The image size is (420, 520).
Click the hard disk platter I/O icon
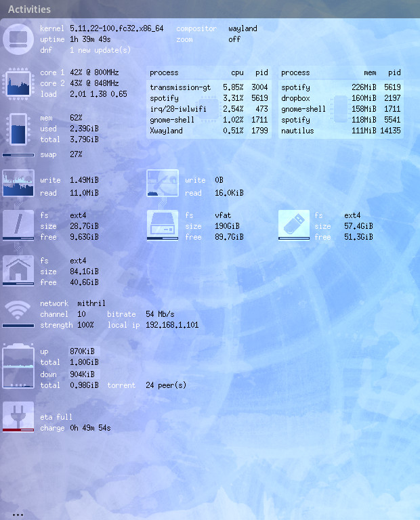pos(163,183)
